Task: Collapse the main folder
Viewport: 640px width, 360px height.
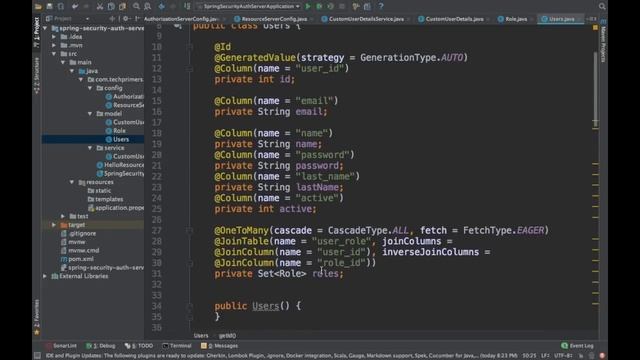Action: click(63, 62)
